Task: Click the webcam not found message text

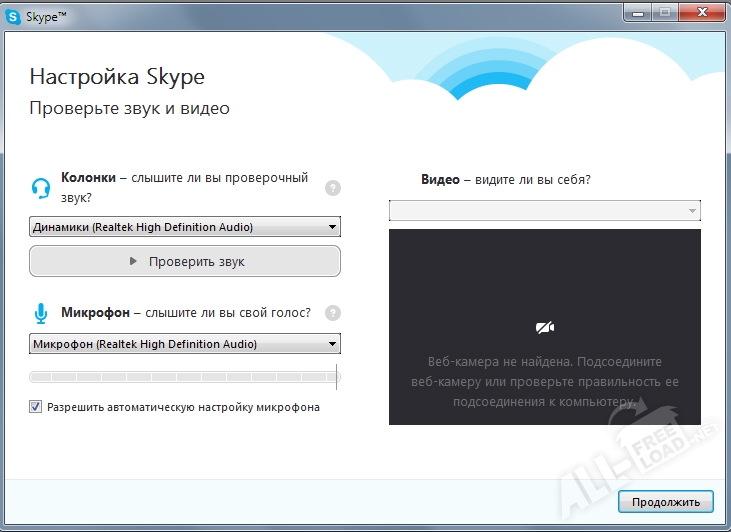Action: (544, 381)
